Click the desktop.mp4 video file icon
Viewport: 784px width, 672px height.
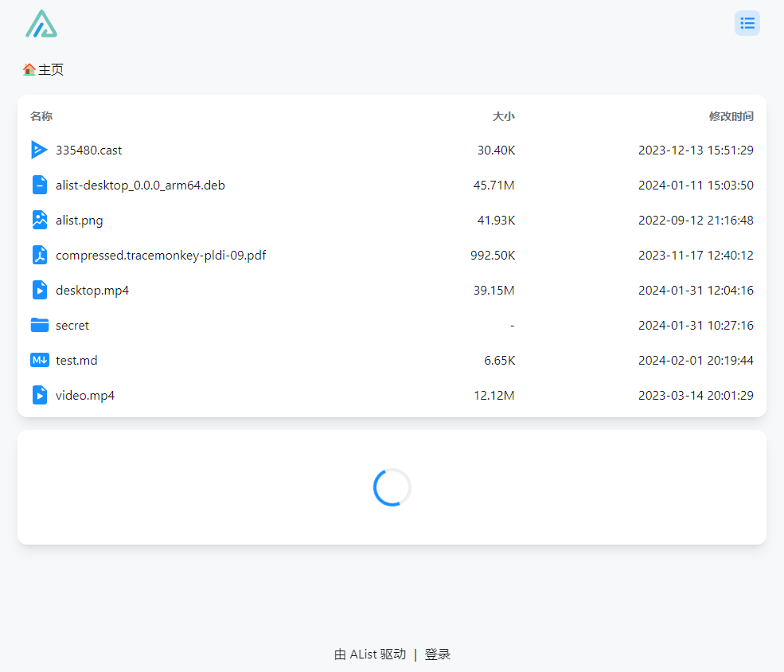(x=39, y=290)
